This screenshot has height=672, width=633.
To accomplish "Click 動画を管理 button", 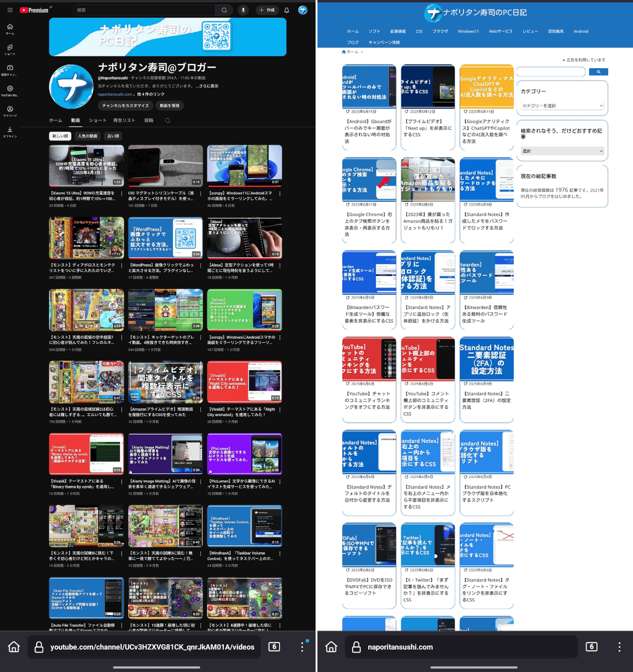I will click(170, 105).
